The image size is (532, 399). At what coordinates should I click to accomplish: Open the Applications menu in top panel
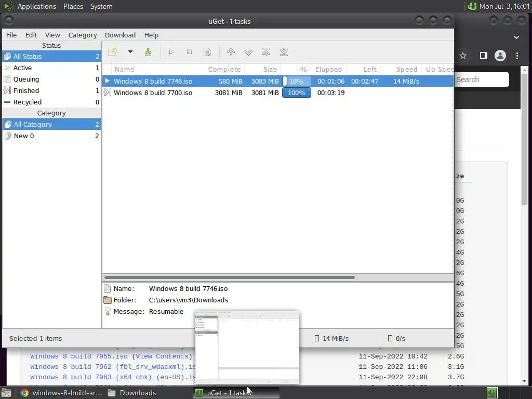pos(37,6)
